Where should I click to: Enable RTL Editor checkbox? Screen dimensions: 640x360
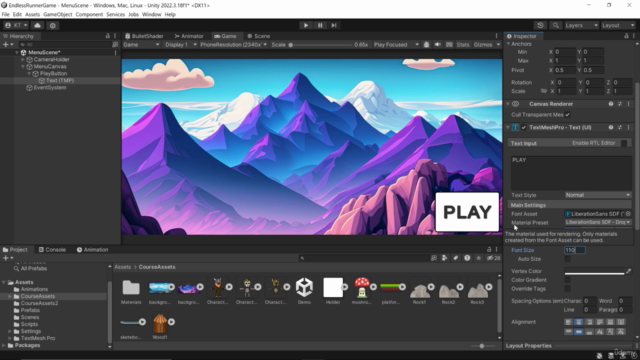point(624,143)
